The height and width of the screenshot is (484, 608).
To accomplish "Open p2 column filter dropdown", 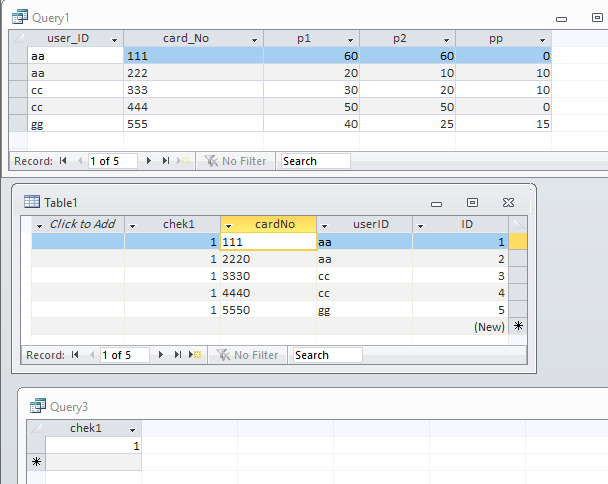I will point(447,40).
